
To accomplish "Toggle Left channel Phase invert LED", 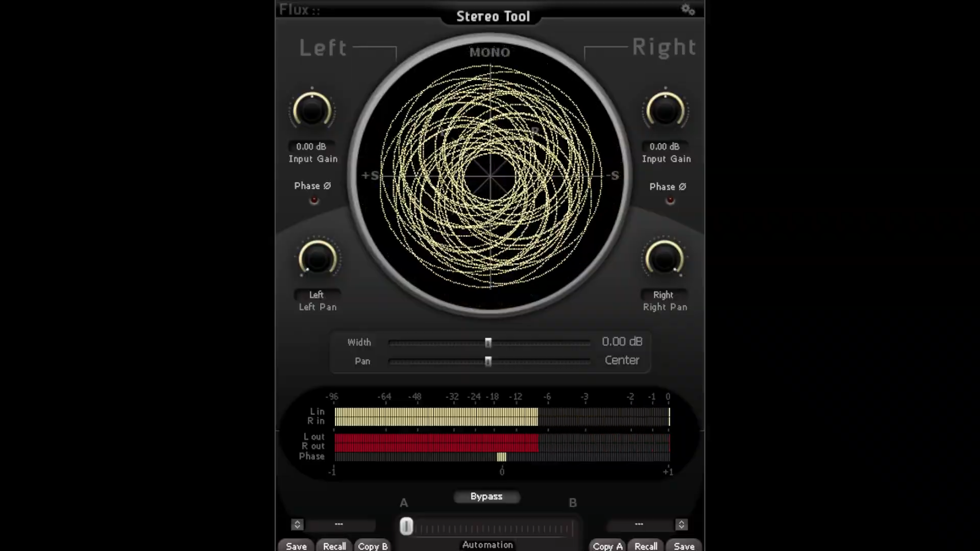I will tap(314, 200).
